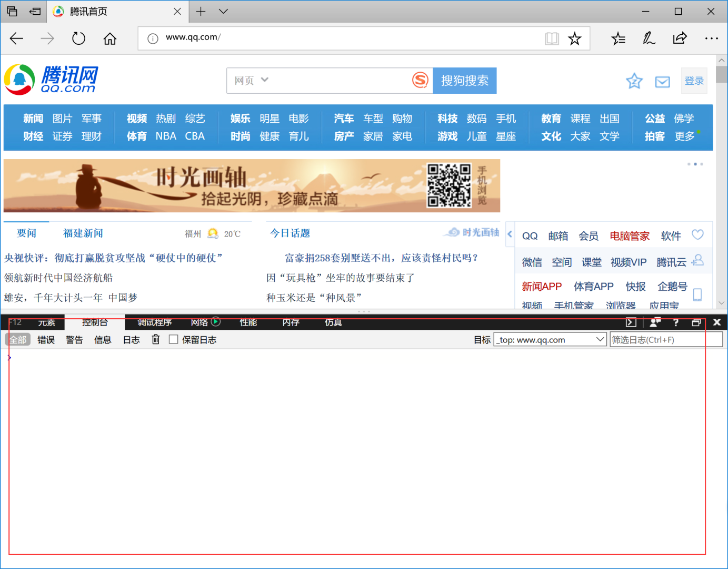Open the 内存 DevTools tab
This screenshot has height=569, width=728.
tap(291, 322)
